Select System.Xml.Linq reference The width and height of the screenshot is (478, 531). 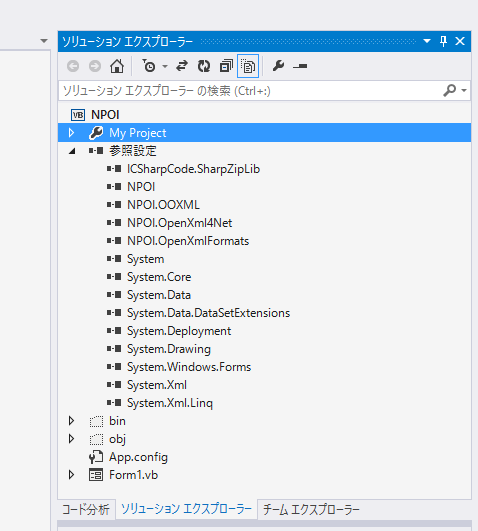coord(170,403)
